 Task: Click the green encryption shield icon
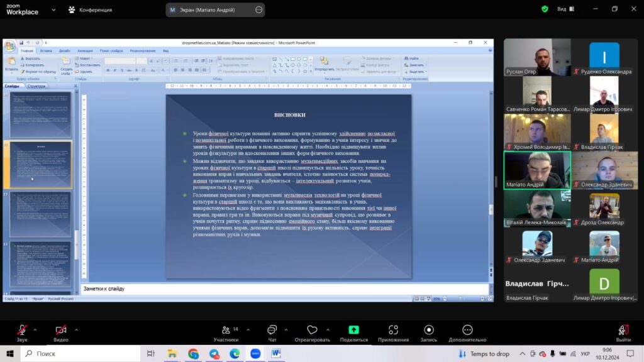click(x=545, y=9)
